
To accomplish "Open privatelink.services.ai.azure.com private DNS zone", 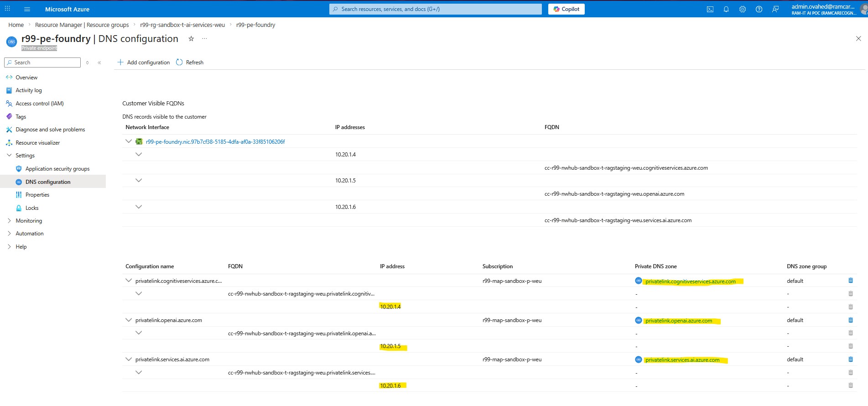I will (x=682, y=360).
